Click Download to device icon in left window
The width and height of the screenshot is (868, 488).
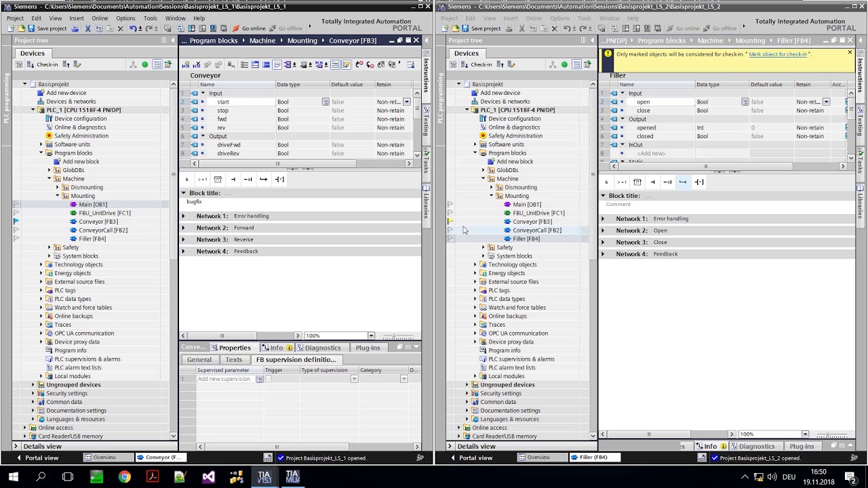(192, 28)
